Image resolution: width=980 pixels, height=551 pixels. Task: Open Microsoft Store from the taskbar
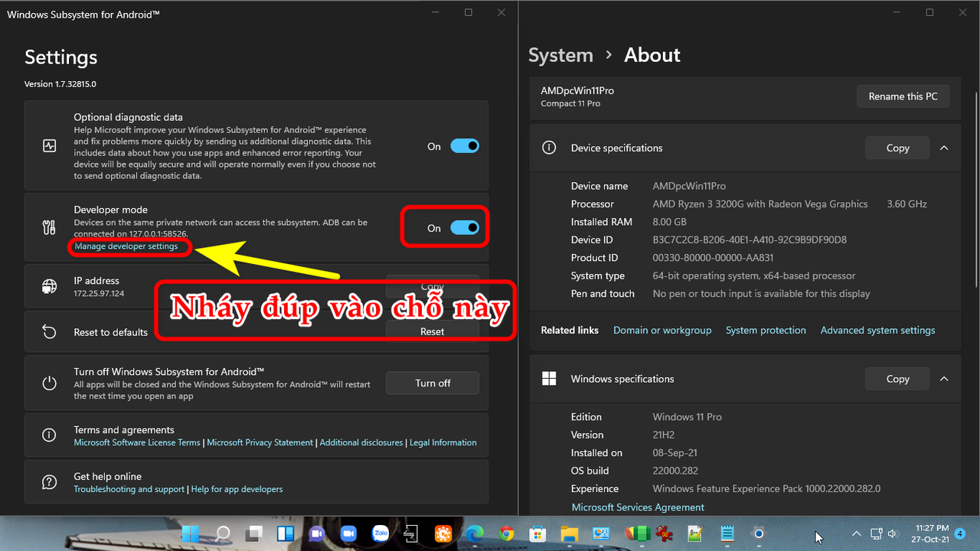point(537,533)
